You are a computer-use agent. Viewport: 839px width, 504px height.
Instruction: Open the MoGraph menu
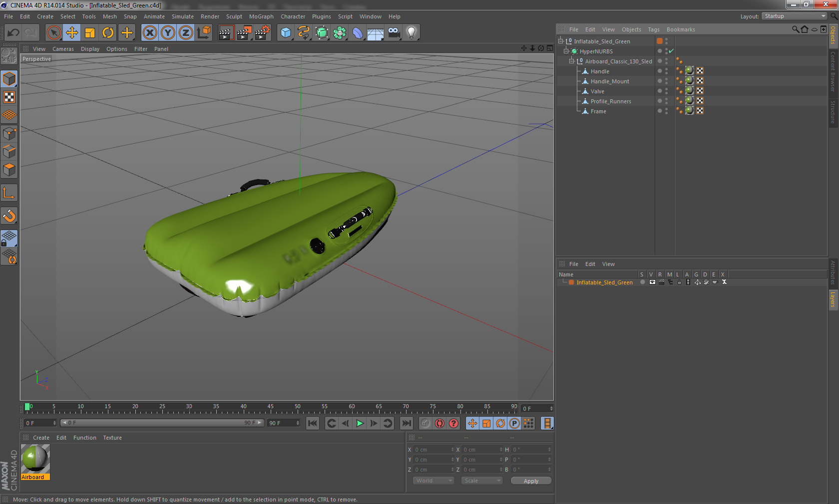point(261,16)
